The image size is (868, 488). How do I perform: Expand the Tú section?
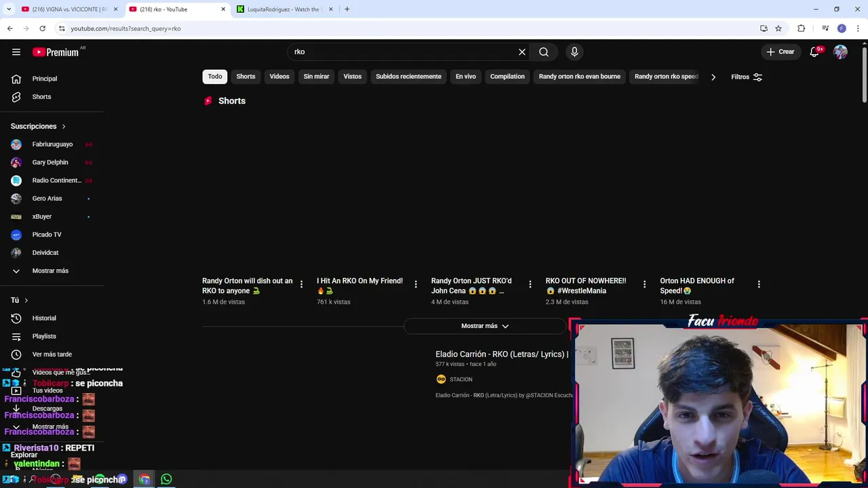point(20,300)
